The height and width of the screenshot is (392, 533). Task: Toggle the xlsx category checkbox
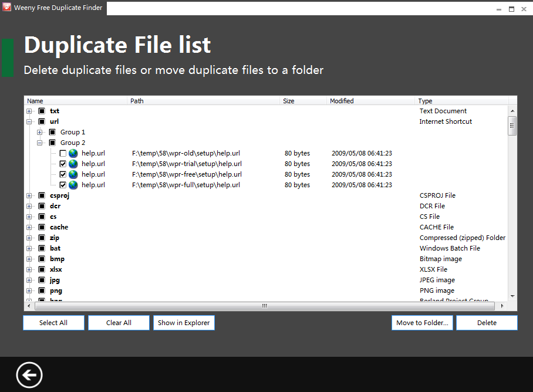pyautogui.click(x=42, y=270)
